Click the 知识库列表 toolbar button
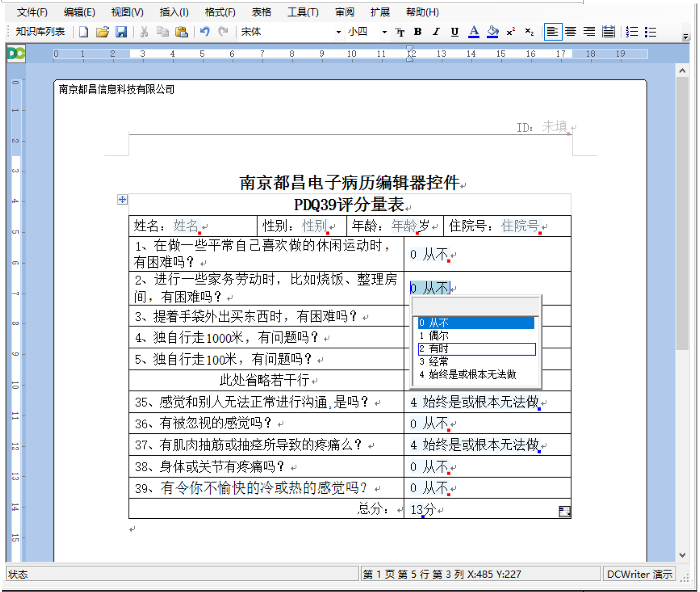700x592 pixels. (x=40, y=32)
